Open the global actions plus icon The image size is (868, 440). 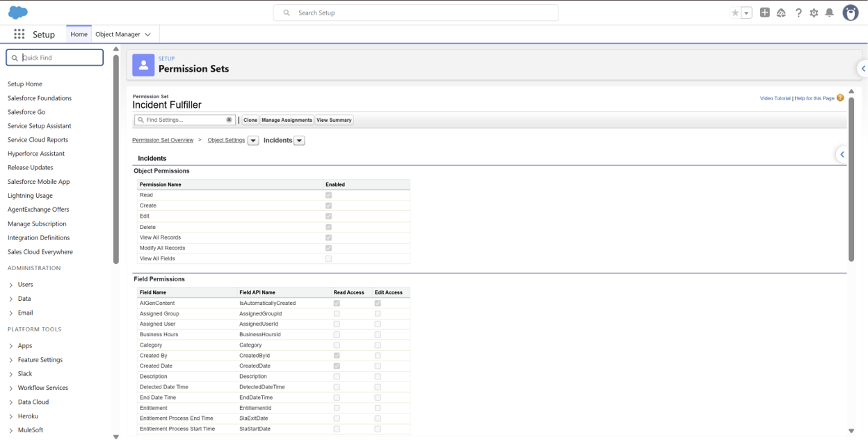click(765, 13)
